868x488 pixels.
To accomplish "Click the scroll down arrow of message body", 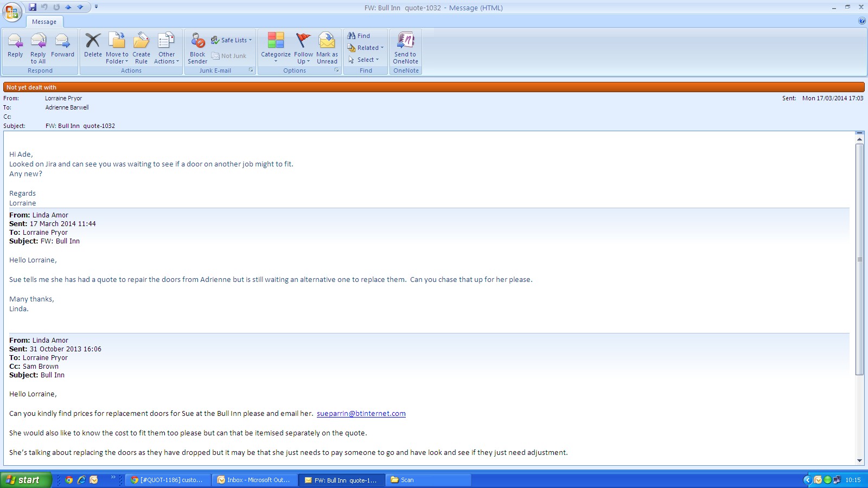I will pos(859,460).
